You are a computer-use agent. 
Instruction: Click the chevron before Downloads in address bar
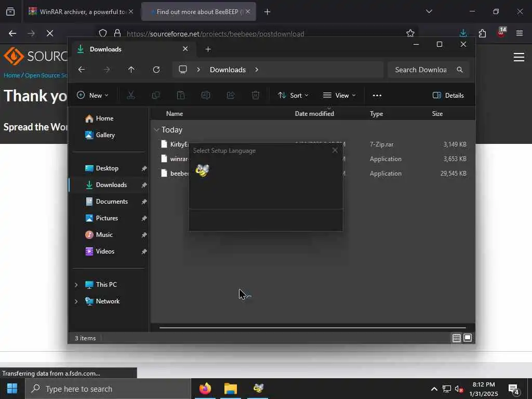[198, 70]
